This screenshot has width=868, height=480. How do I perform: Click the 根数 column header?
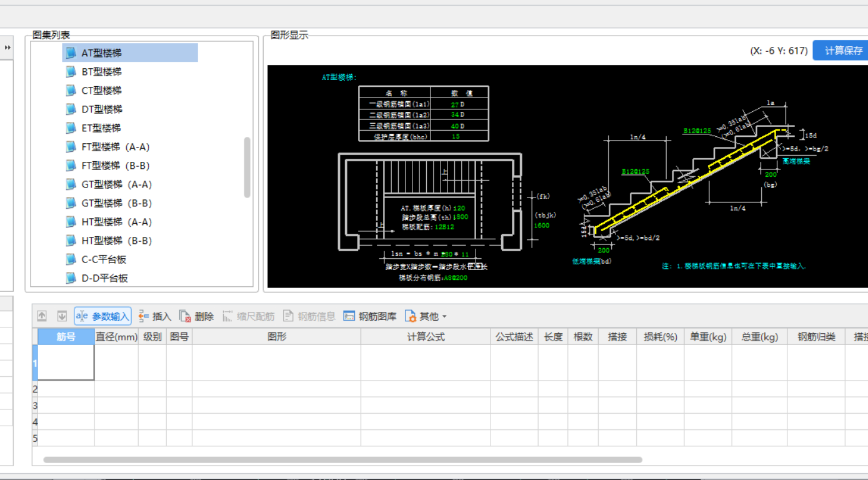pyautogui.click(x=583, y=337)
